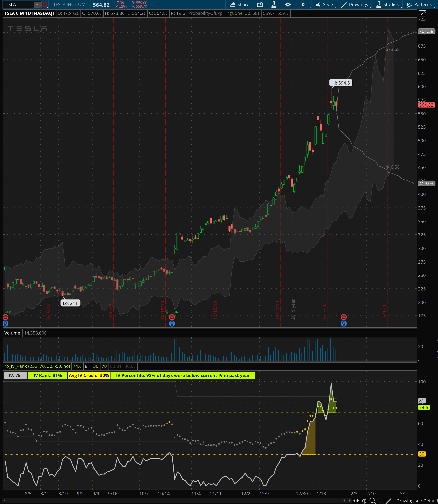This screenshot has height=504, width=438.
Task: Click the 8/16/19 expiration line marker
Action: tap(48, 311)
